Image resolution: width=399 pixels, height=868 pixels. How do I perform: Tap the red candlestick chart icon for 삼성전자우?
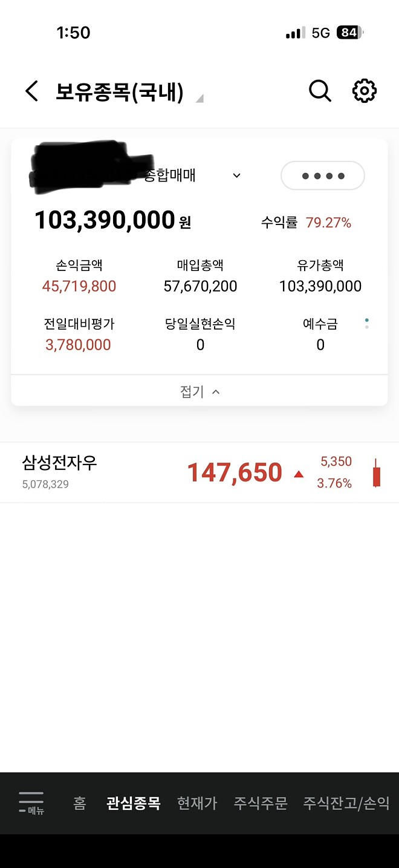(376, 472)
